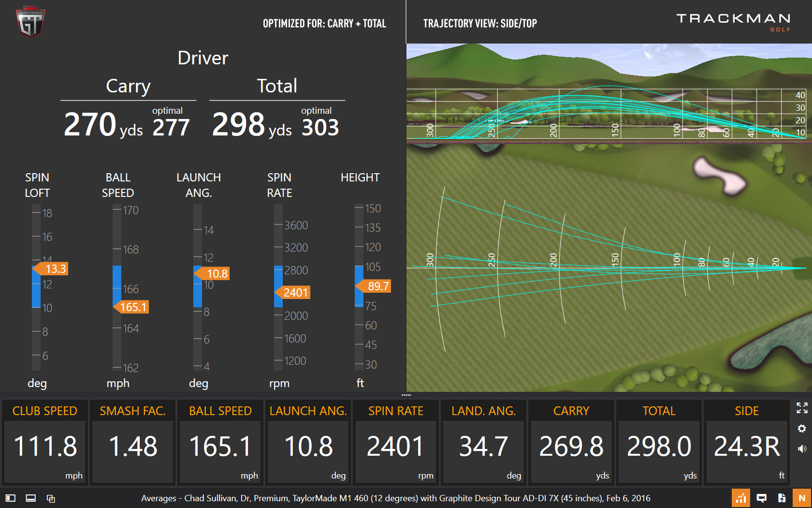Open the video camera comment icon
The image size is (812, 508).
click(x=761, y=498)
